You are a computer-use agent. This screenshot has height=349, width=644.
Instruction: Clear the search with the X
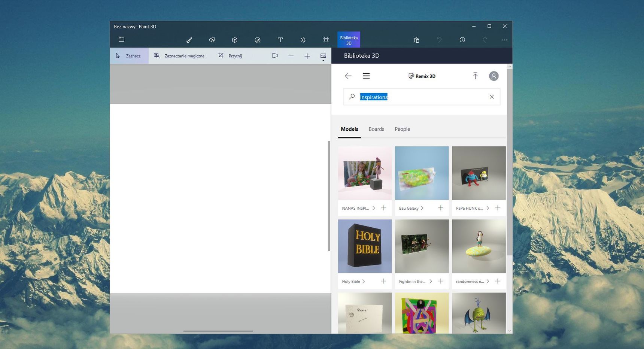pos(492,97)
